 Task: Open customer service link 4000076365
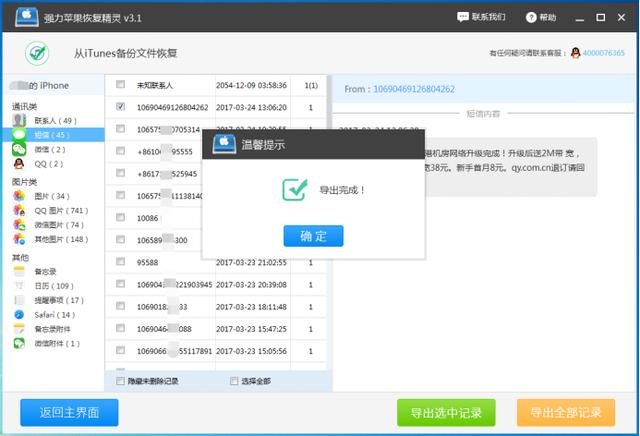pyautogui.click(x=603, y=53)
